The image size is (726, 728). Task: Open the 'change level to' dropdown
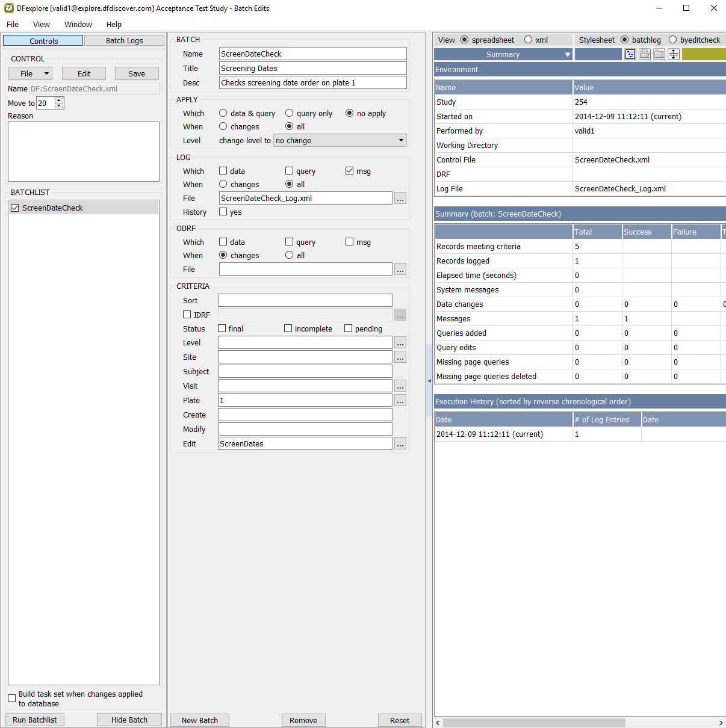click(x=340, y=141)
